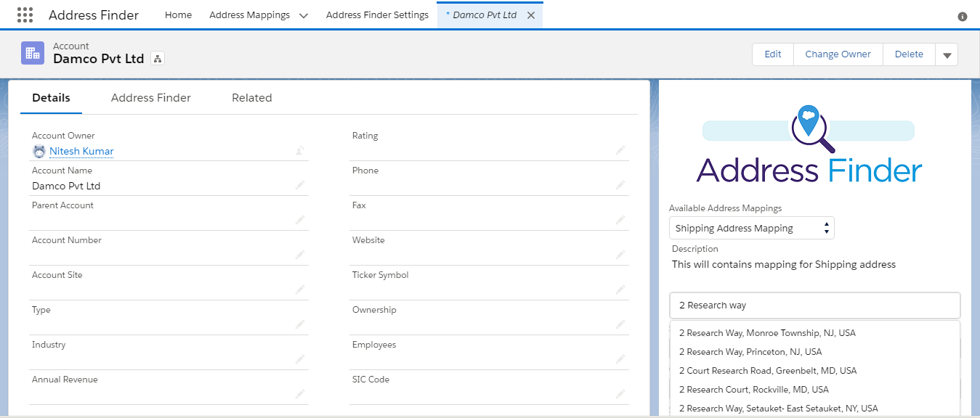Open the Address Finder Settings tab

point(376,15)
